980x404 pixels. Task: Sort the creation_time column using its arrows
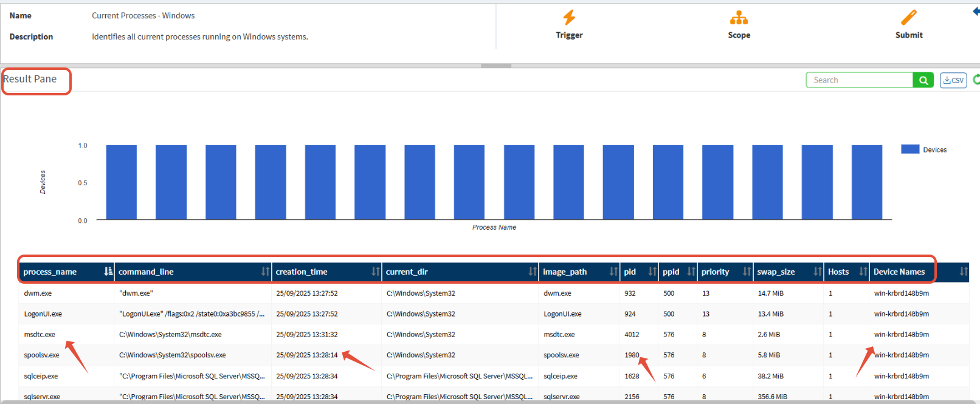pyautogui.click(x=375, y=272)
